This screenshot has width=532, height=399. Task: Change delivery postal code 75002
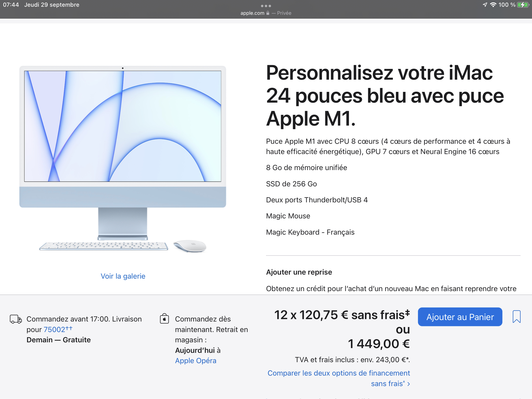click(54, 329)
